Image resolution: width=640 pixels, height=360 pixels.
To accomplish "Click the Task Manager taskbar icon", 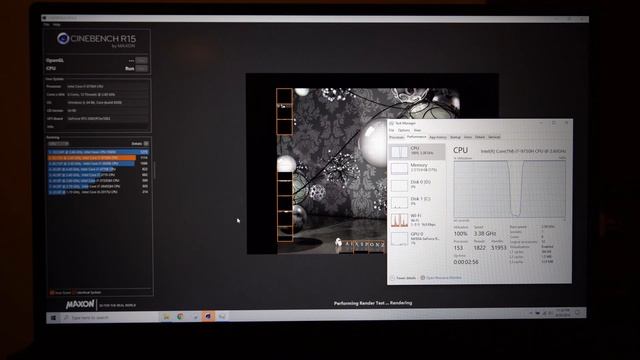I will (222, 316).
